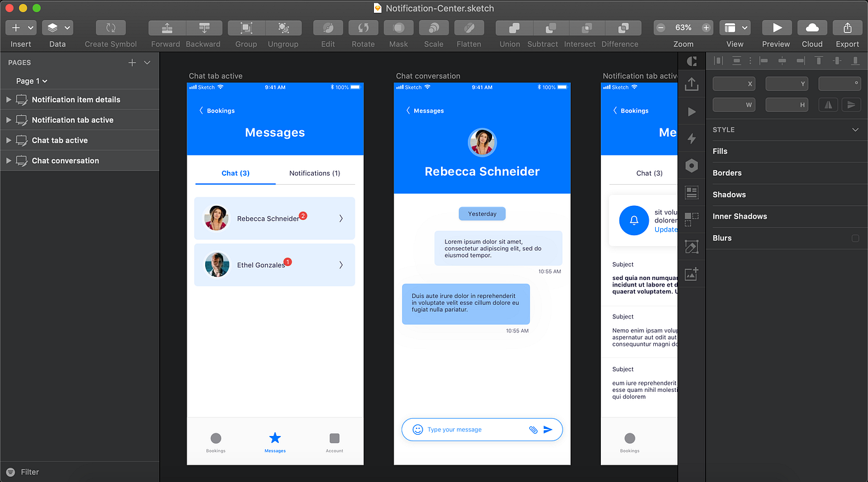Open the View options dropdown
Viewport: 868px width, 482px height.
pyautogui.click(x=734, y=27)
